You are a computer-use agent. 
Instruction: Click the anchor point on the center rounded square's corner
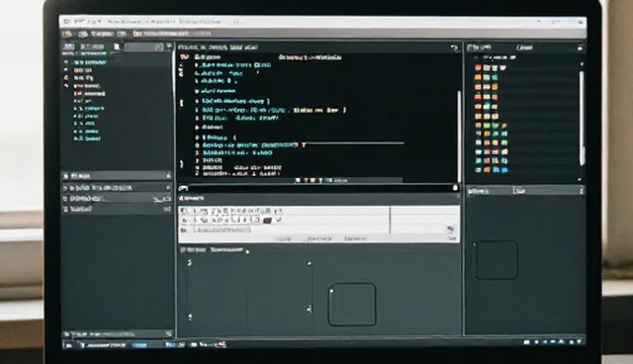coord(331,291)
